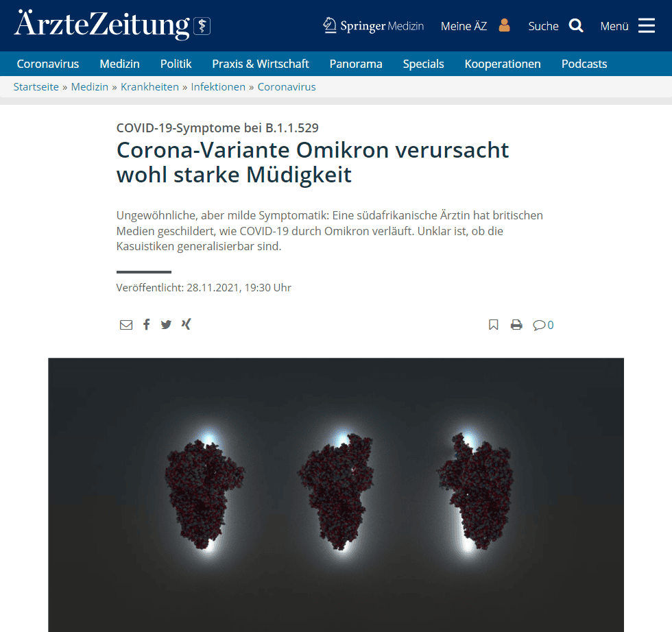This screenshot has width=672, height=632.
Task: Print the article with printer icon
Action: tap(516, 325)
